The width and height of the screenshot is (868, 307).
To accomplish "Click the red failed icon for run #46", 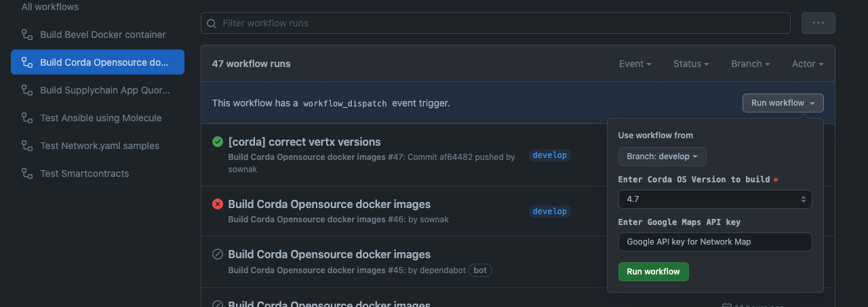I will pos(218,204).
